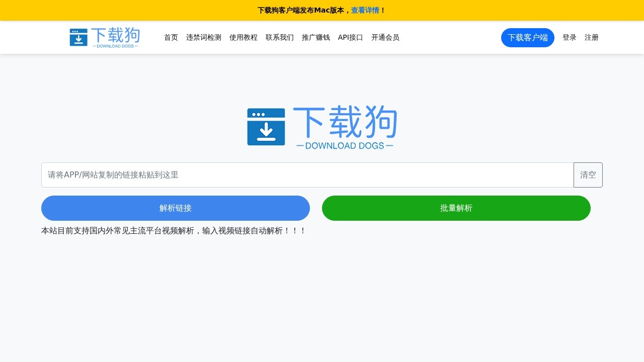Start 批量解析 with the green button

(456, 208)
